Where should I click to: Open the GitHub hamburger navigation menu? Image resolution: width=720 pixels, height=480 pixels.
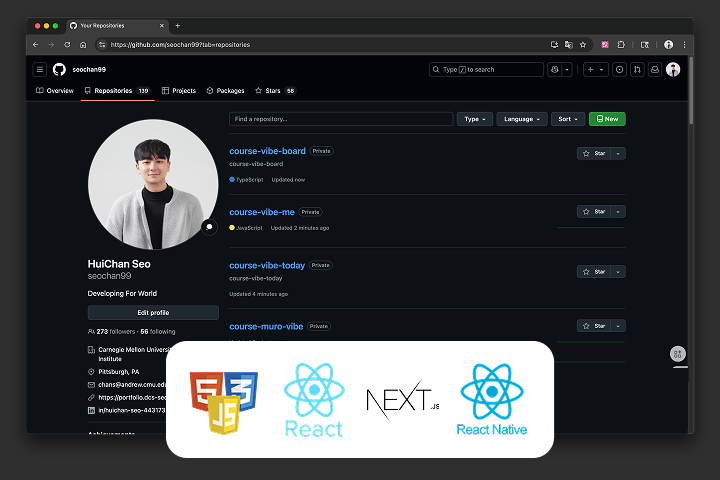pyautogui.click(x=40, y=69)
